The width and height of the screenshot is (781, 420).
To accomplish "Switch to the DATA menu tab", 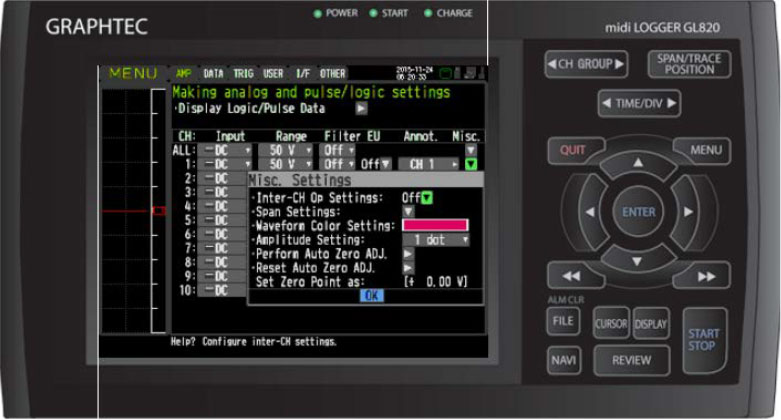I will pos(213,74).
